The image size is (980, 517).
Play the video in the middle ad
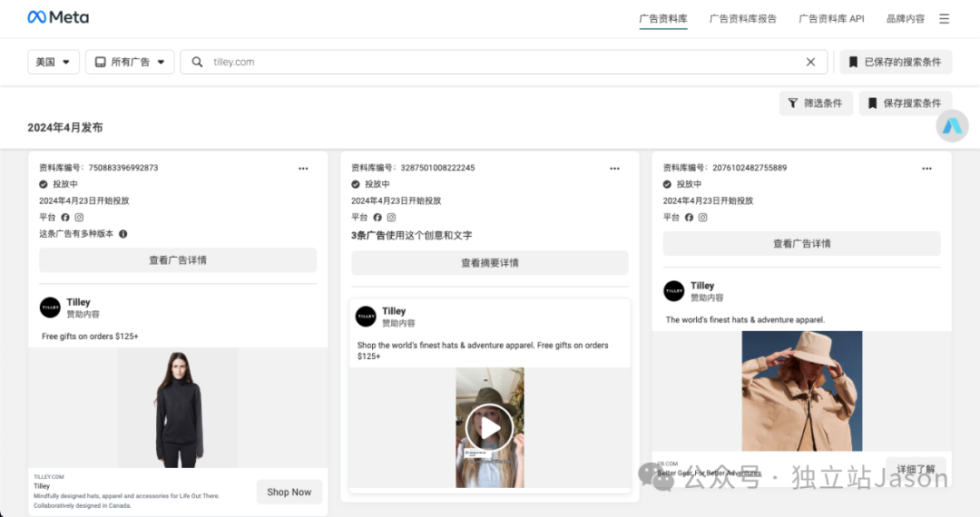[489, 428]
